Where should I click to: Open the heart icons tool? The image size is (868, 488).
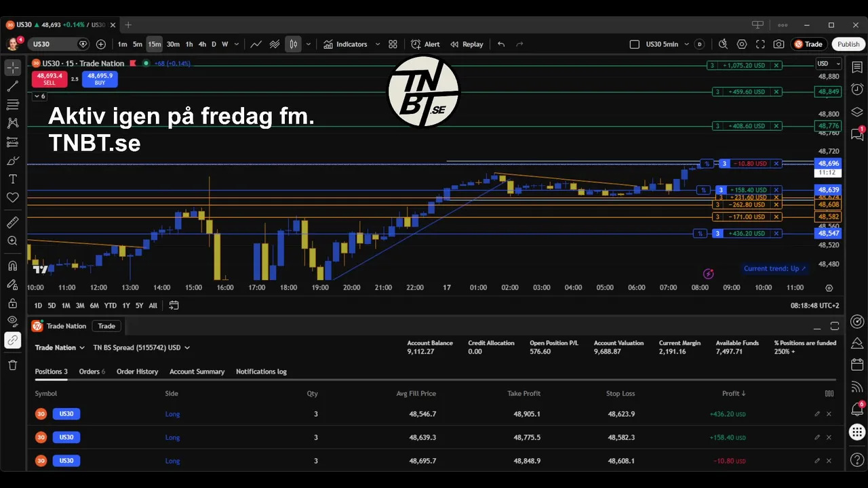(12, 197)
